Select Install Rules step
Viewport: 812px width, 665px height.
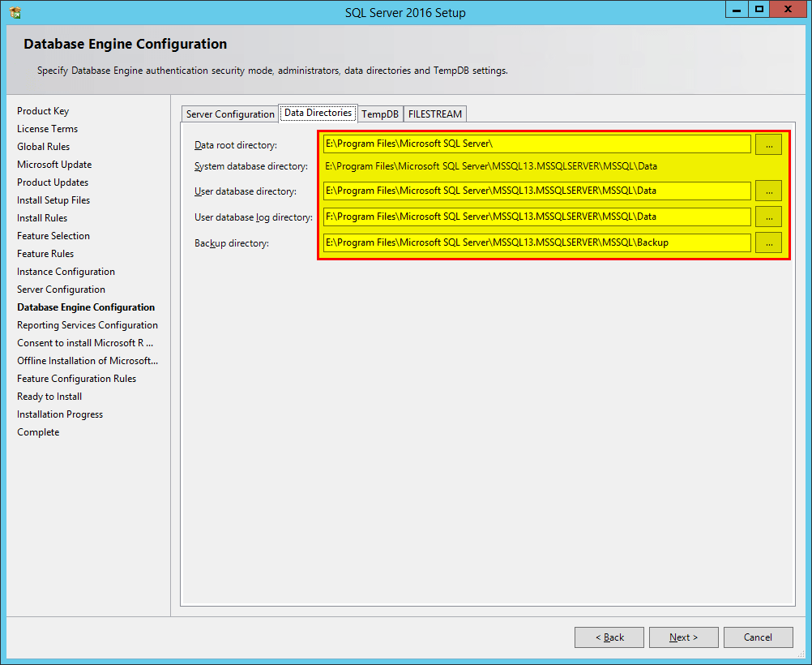(x=42, y=218)
